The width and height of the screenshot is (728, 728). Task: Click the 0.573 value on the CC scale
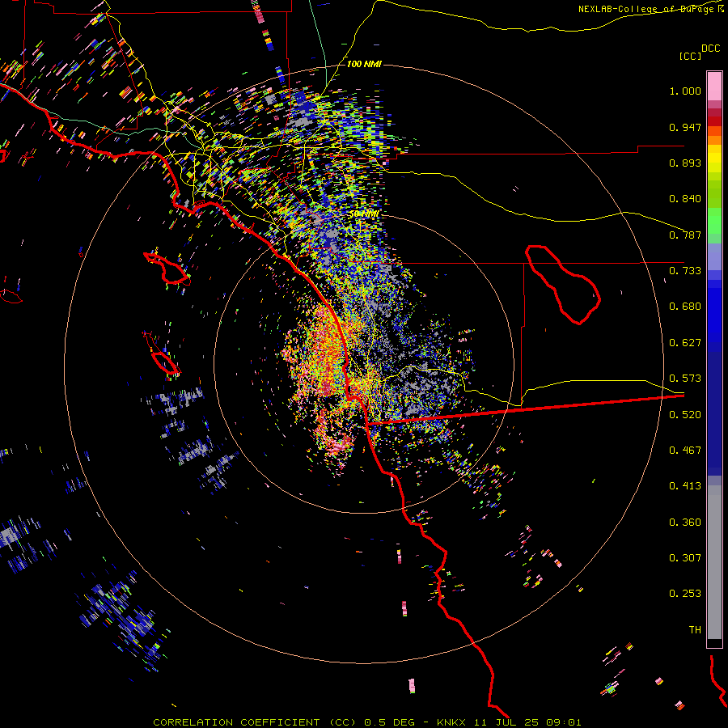685,379
